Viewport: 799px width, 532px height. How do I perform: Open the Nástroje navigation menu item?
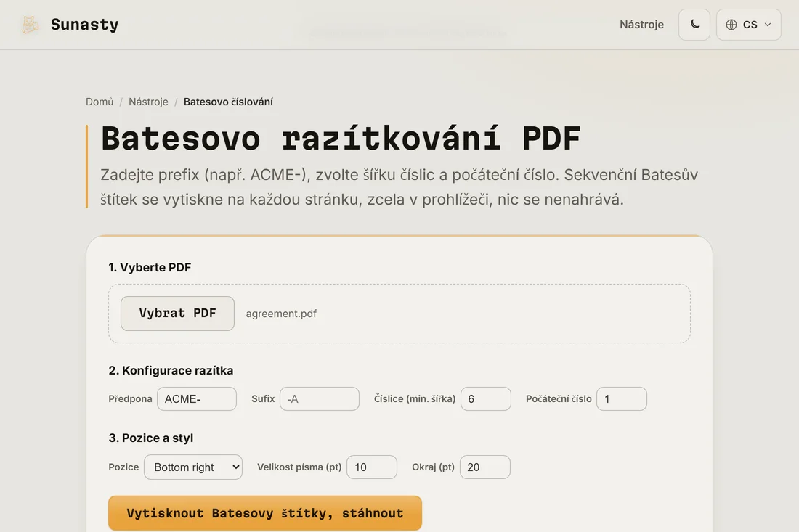point(641,25)
